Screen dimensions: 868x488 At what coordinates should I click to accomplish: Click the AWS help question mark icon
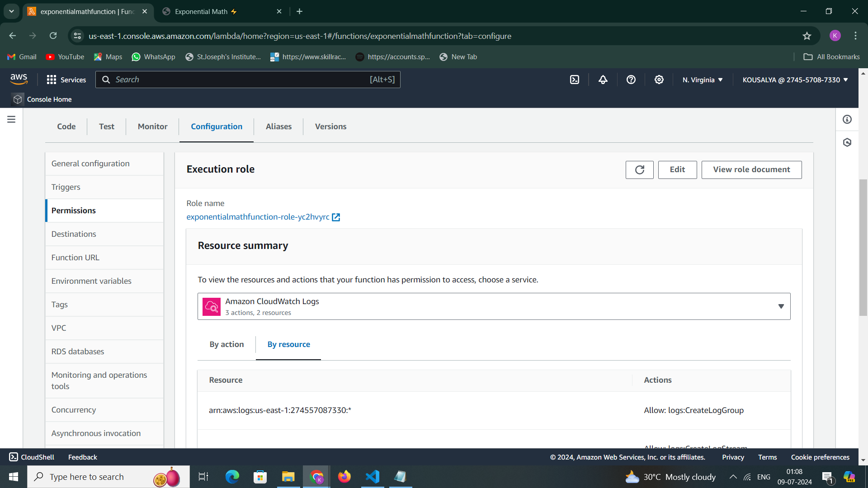click(x=631, y=80)
